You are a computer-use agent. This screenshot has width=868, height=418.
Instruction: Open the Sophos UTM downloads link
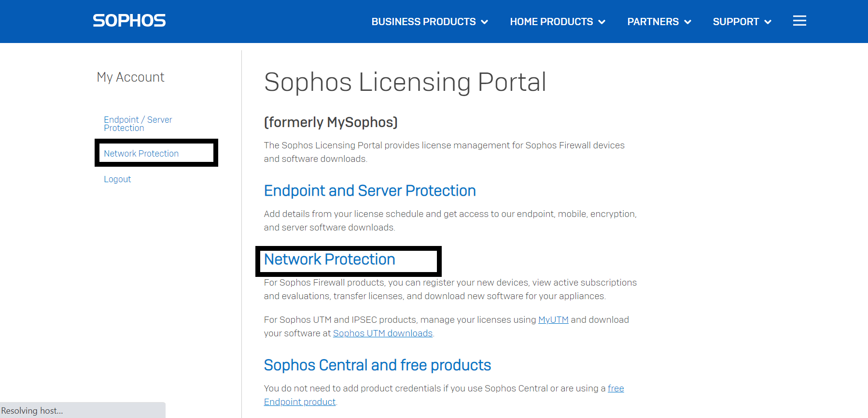click(383, 333)
